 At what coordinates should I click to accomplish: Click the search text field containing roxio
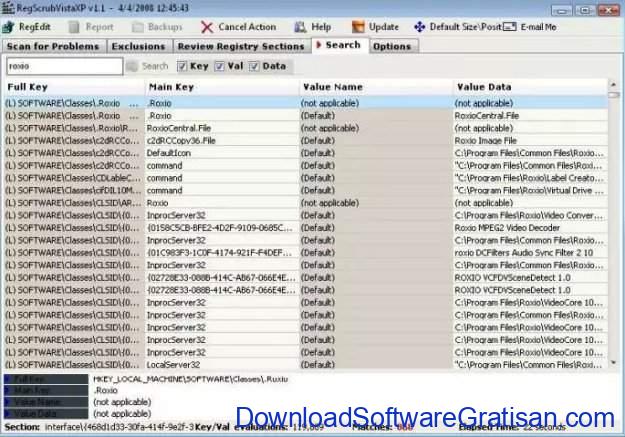click(x=62, y=66)
